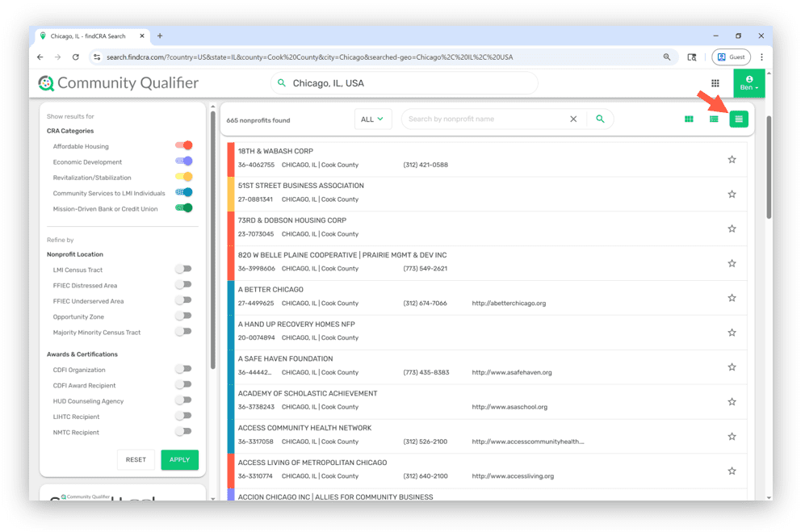Click the green APPLY button

(180, 459)
